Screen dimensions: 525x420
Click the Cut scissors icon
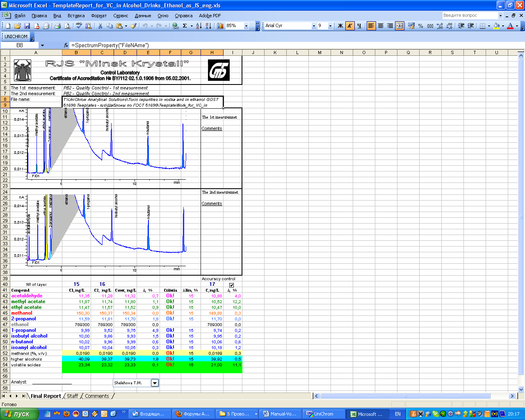(100, 26)
